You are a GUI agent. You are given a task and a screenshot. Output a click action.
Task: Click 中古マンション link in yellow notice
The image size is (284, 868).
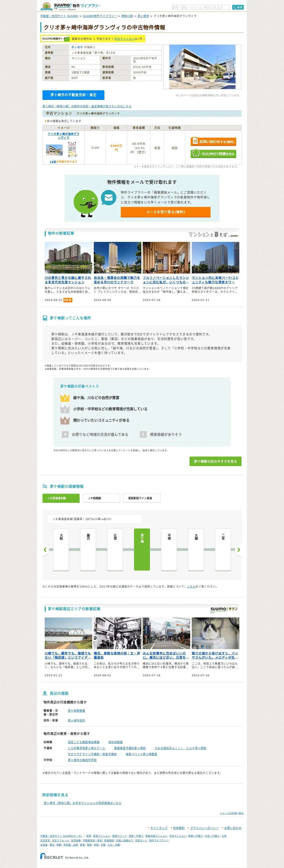[124, 39]
